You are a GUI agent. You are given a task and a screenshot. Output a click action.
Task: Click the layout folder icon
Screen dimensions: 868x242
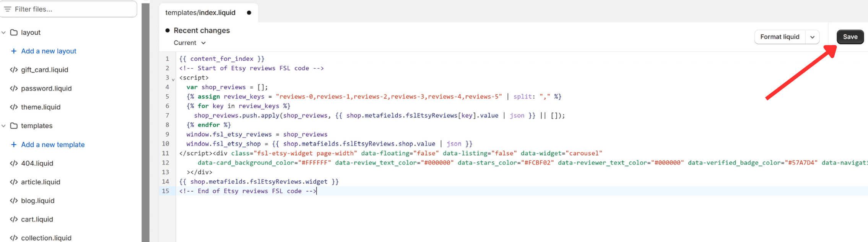click(14, 32)
